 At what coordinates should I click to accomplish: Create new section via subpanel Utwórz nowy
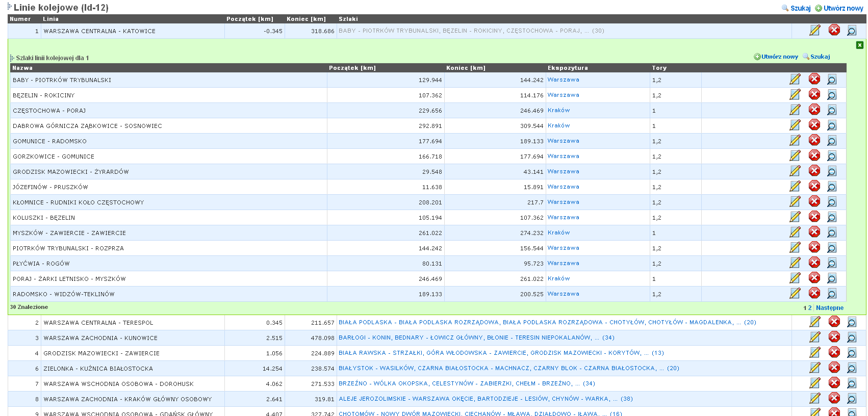coord(779,57)
